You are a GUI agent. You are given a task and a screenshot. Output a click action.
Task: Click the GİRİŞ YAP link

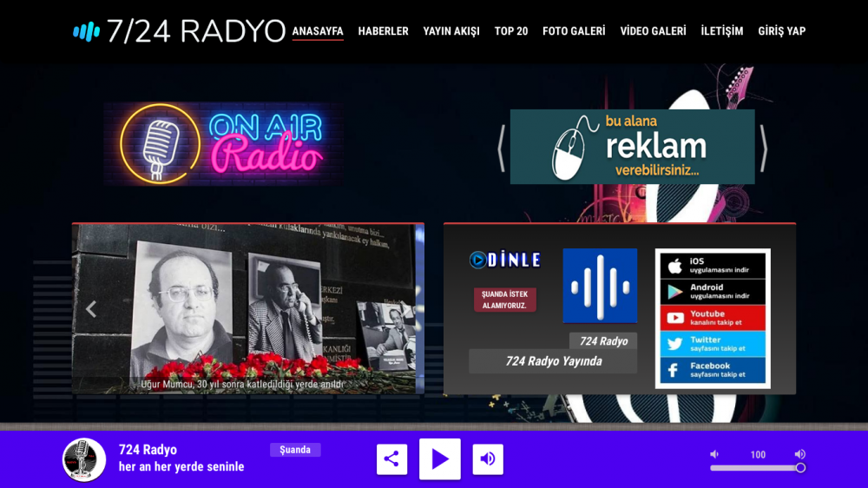tap(781, 31)
